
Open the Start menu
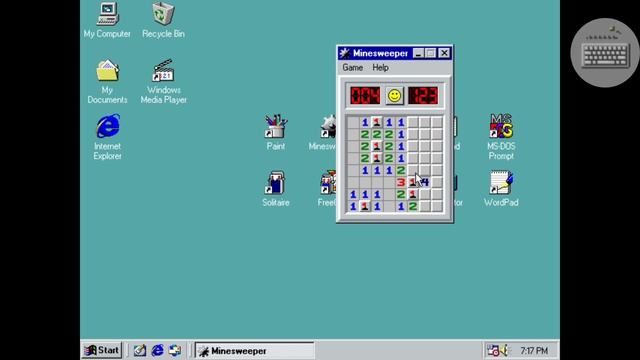(102, 350)
